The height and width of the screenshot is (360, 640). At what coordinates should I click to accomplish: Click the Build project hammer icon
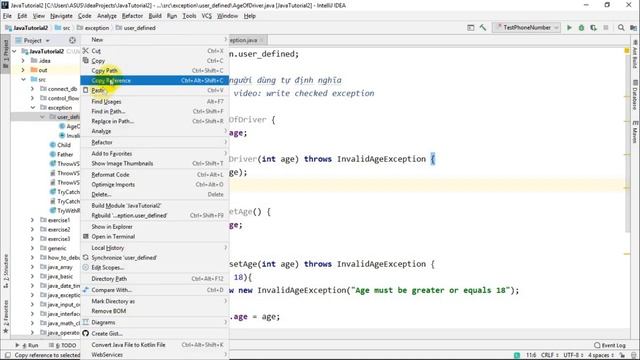pyautogui.click(x=483, y=28)
